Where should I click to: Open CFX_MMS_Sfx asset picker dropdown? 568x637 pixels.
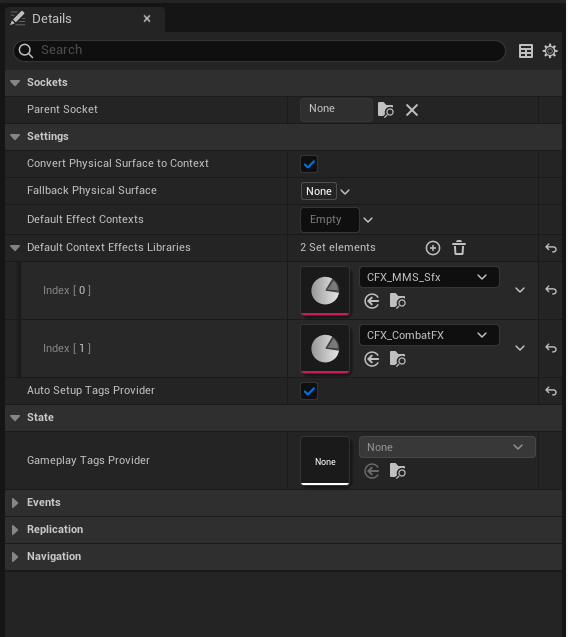429,277
